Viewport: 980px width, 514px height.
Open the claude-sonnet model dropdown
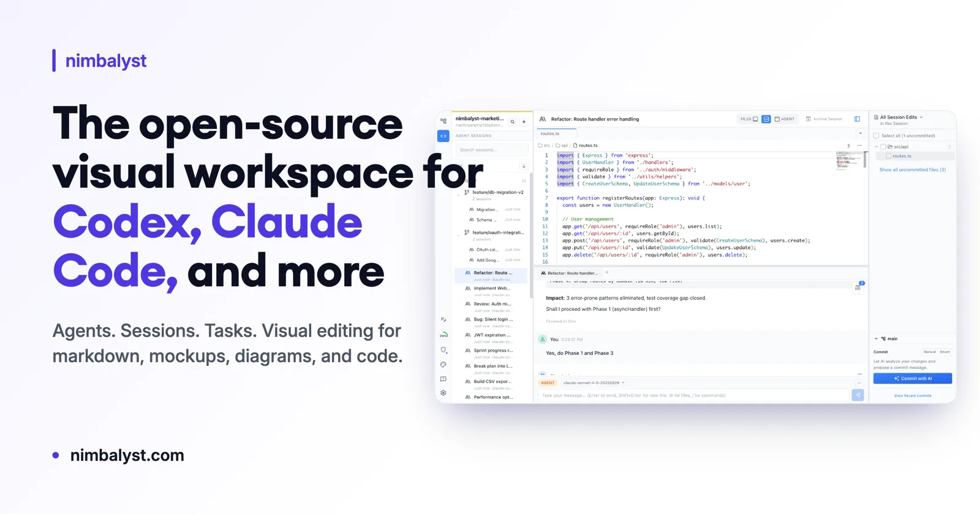click(594, 383)
